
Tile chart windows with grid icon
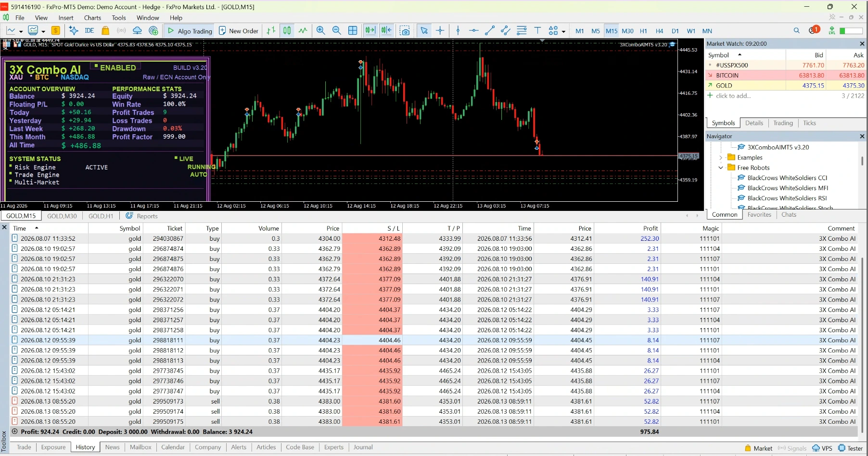point(353,31)
